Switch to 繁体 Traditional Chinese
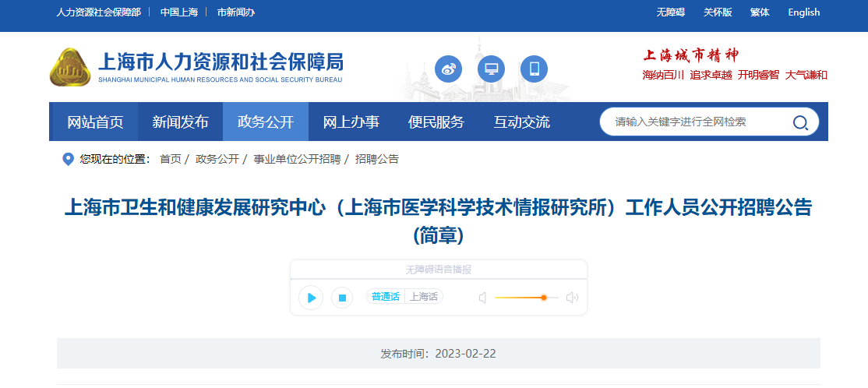This screenshot has width=868, height=388. [760, 12]
